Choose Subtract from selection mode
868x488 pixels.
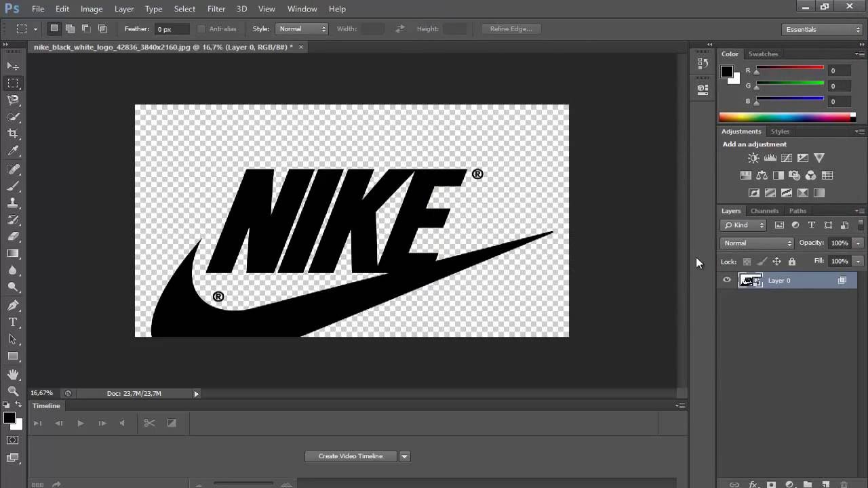pyautogui.click(x=86, y=29)
